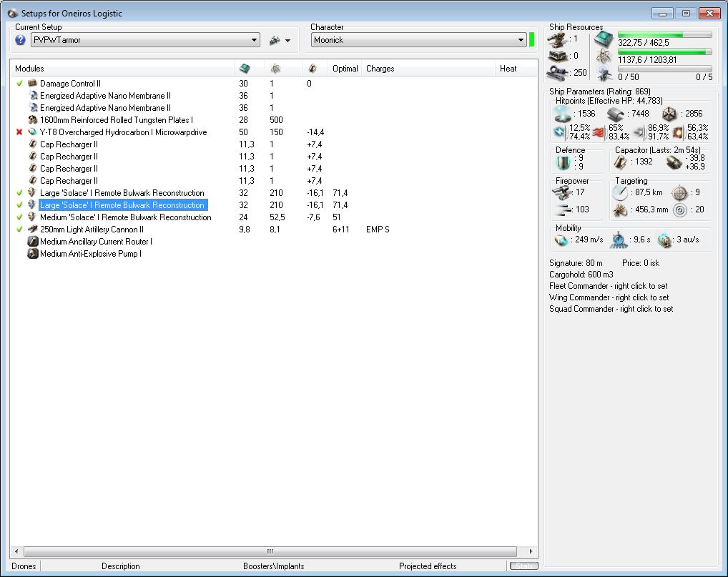728x577 pixels.
Task: Click the green status indicator beside Character
Action: [x=532, y=40]
